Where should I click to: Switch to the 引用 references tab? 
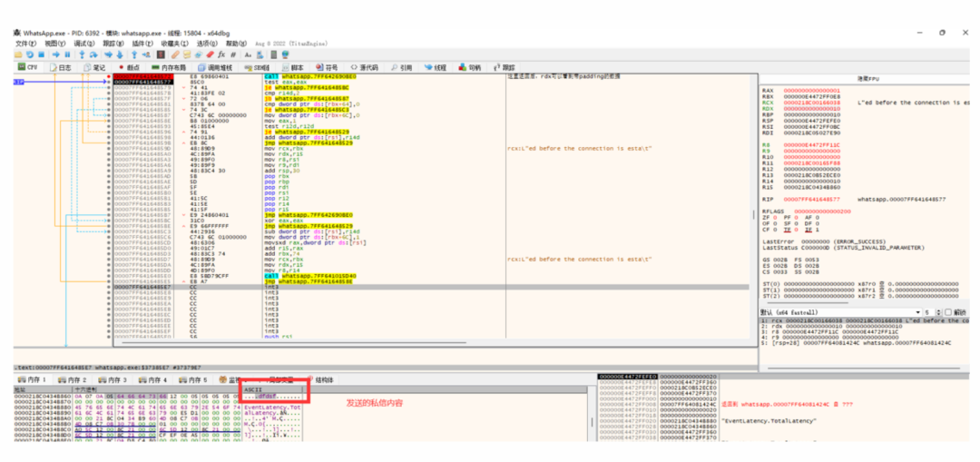tap(402, 67)
